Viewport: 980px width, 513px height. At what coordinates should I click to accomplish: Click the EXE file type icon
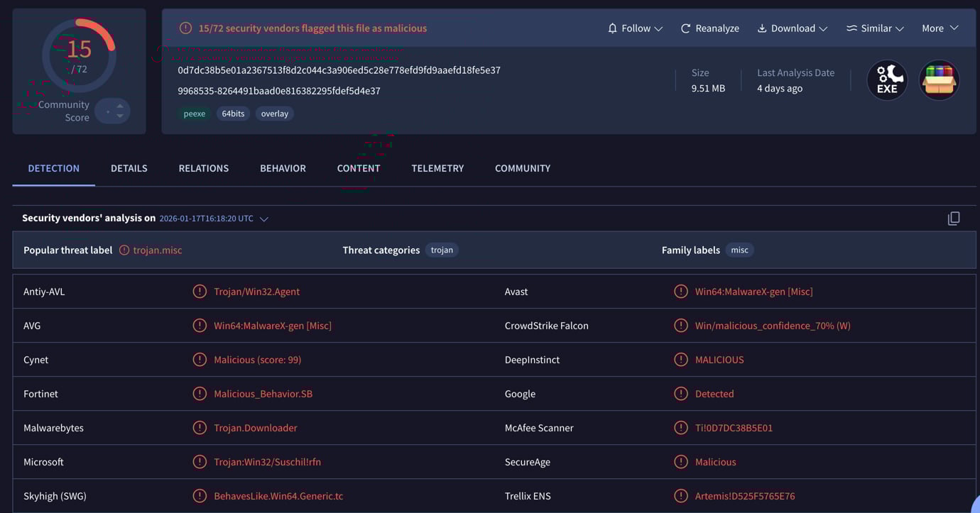click(x=887, y=79)
